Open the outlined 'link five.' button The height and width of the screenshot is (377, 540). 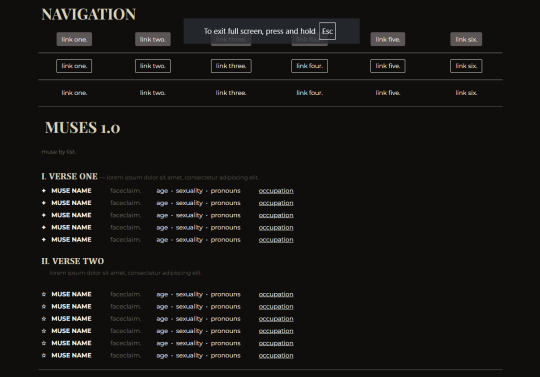[388, 66]
